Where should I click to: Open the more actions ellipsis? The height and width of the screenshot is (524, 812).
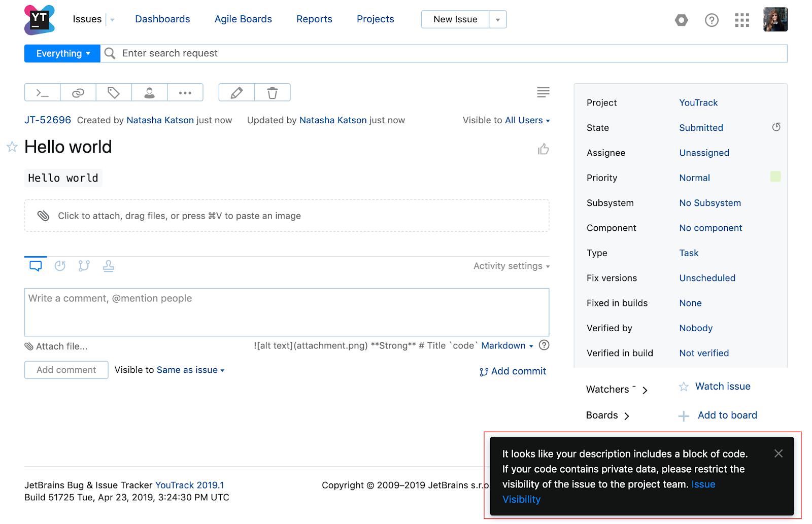coord(185,93)
